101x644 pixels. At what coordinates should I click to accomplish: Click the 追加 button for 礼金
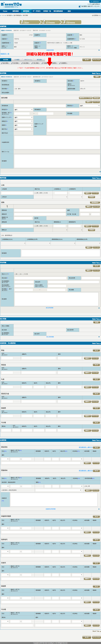click(x=96, y=379)
